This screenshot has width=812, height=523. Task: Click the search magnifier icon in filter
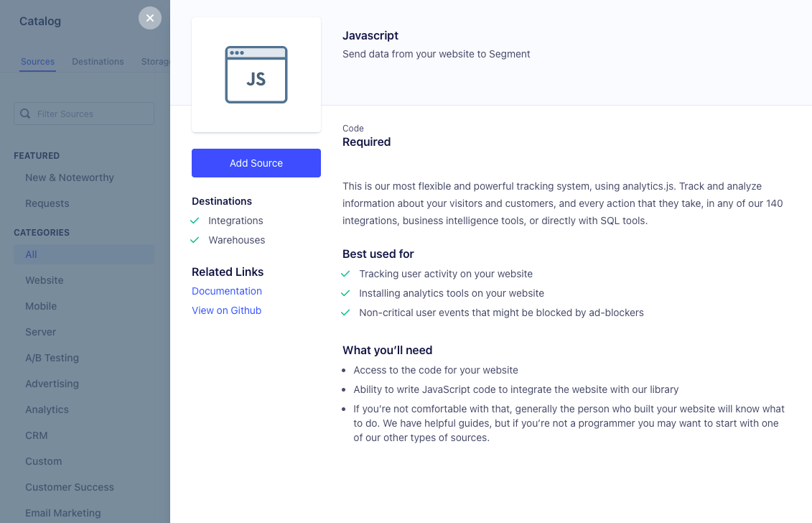(x=25, y=114)
